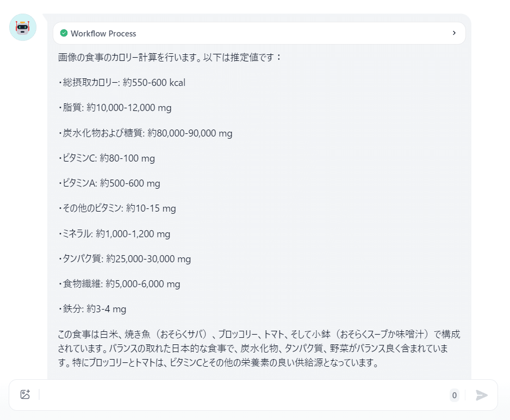Click the image upload icon

25,394
